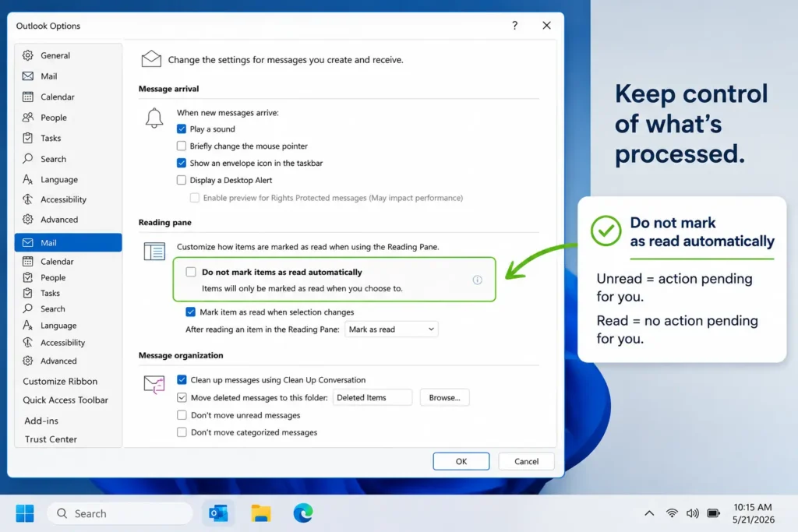Open the Add-ins category

41,421
